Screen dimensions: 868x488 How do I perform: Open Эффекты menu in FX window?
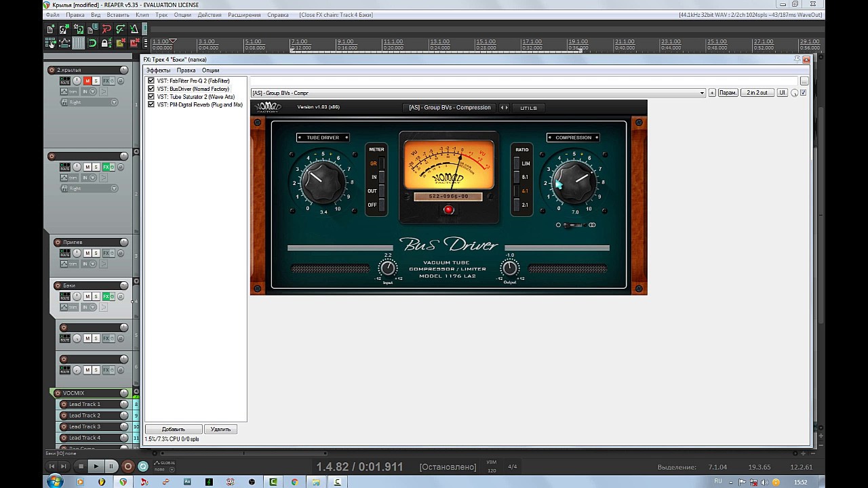tap(159, 70)
